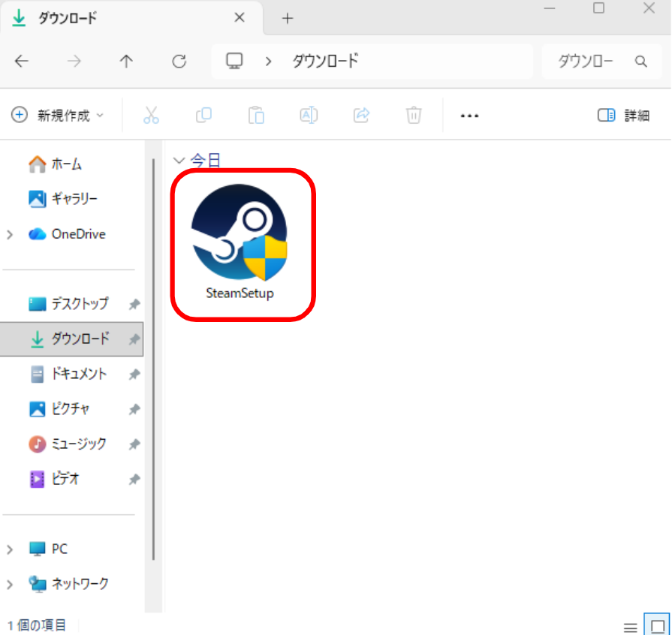
Task: Click the PC monitor icon in address bar
Action: point(234,61)
